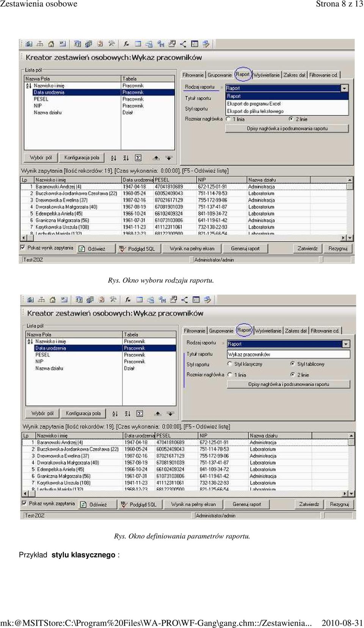364x628 pixels.
Task: Click the fx function icon in lower toolbar
Action: pos(128,300)
